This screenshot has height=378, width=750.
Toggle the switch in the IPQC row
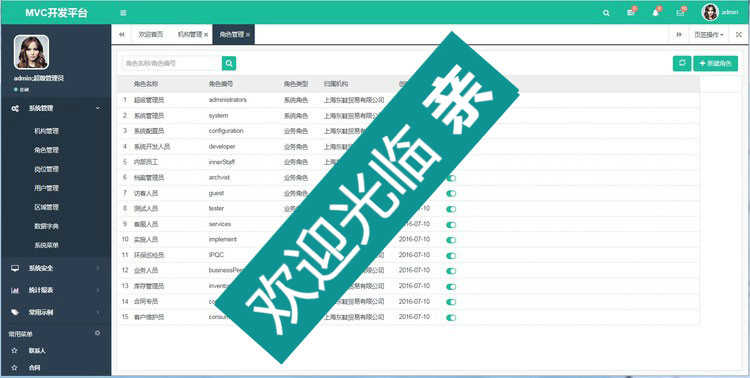451,256
